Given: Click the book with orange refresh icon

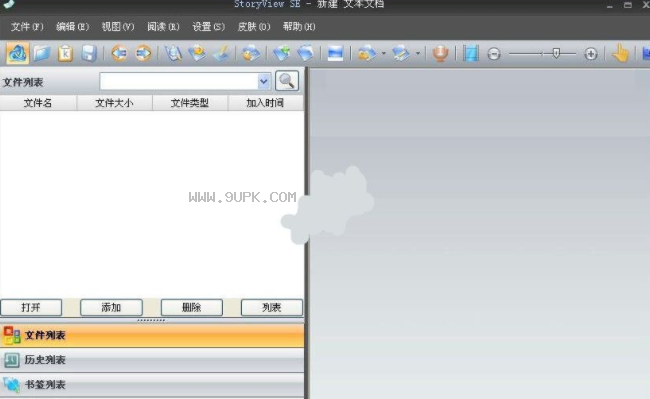Looking at the screenshot, I should pos(197,53).
